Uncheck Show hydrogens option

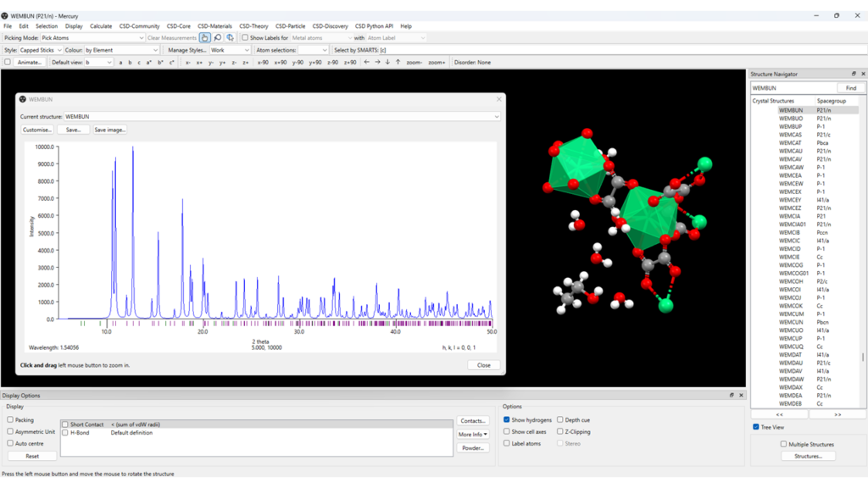(507, 419)
